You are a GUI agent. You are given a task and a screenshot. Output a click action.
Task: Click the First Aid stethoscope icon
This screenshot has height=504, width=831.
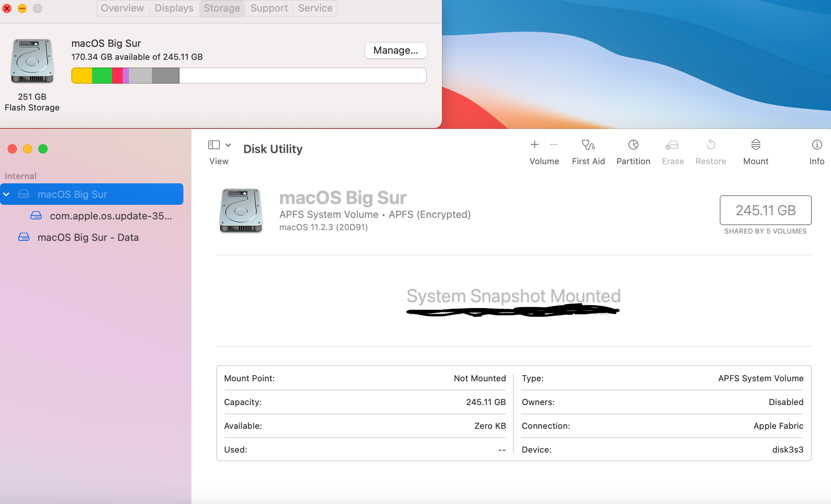pos(588,145)
